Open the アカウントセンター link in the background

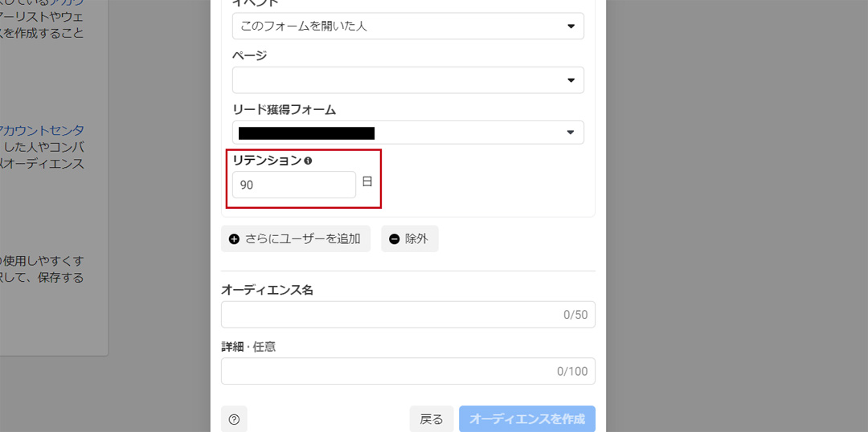pos(44,130)
